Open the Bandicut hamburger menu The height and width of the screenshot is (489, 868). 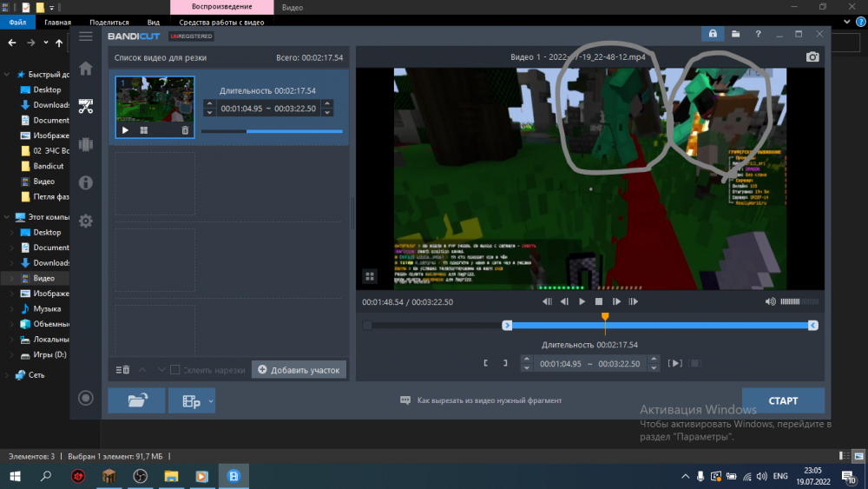85,36
